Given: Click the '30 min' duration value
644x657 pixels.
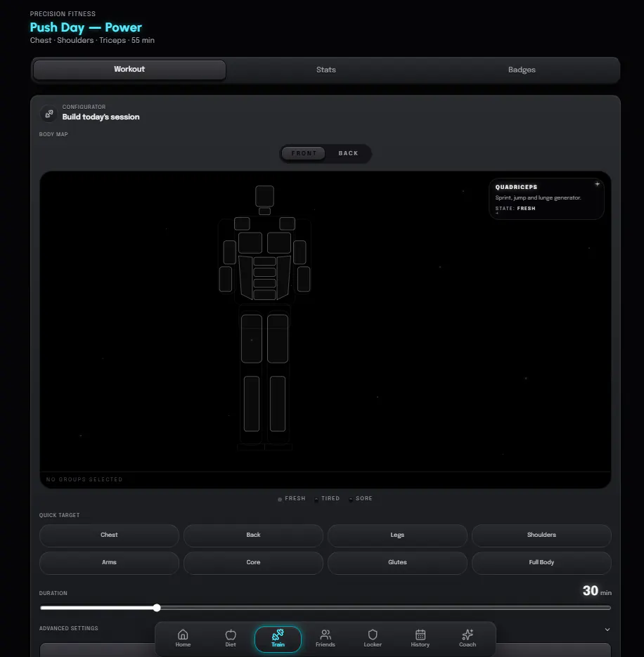Looking at the screenshot, I should click(597, 591).
